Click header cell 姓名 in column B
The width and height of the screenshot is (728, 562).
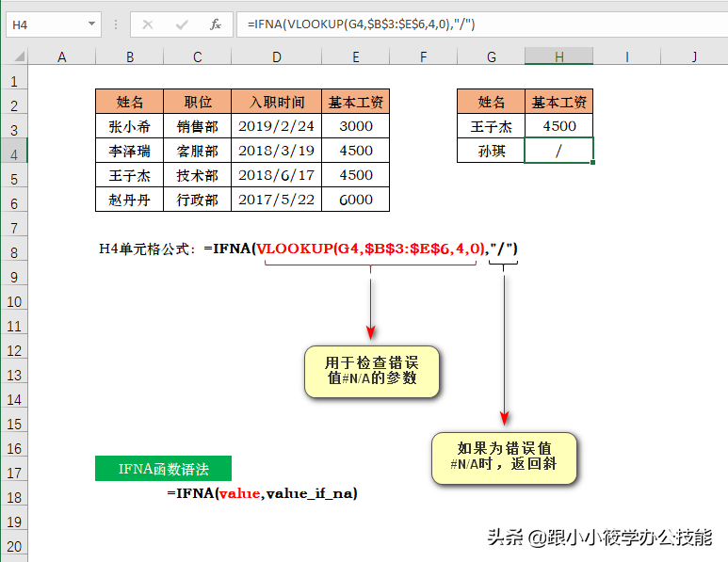(130, 102)
